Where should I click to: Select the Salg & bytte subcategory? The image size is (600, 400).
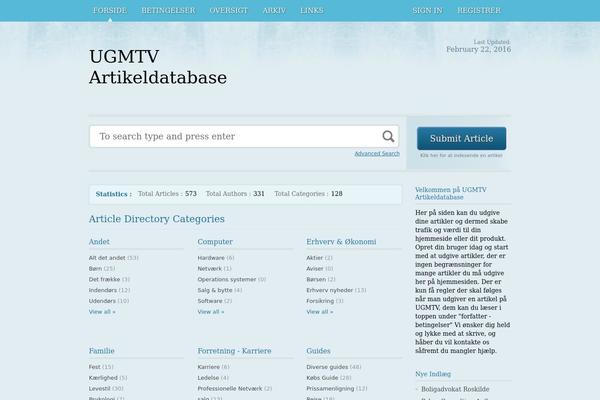215,290
